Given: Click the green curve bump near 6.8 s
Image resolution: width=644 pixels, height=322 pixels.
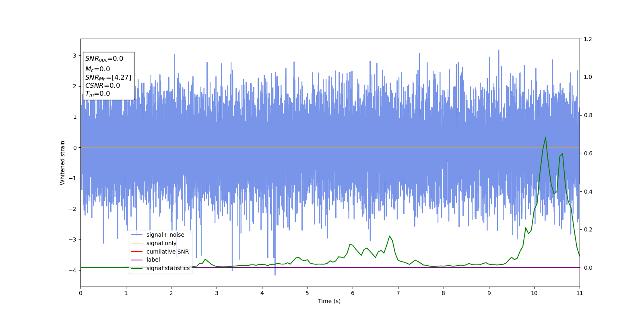Looking at the screenshot, I should point(390,236).
